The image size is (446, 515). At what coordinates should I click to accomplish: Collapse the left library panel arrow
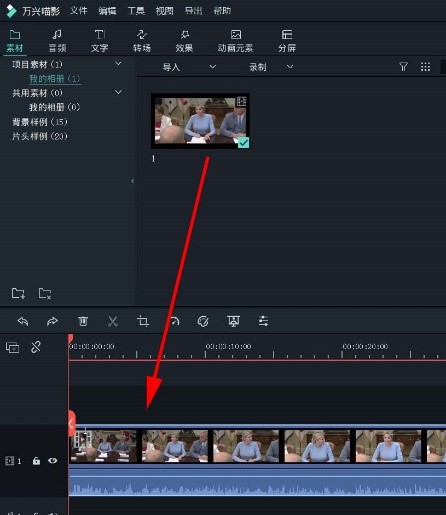132,181
